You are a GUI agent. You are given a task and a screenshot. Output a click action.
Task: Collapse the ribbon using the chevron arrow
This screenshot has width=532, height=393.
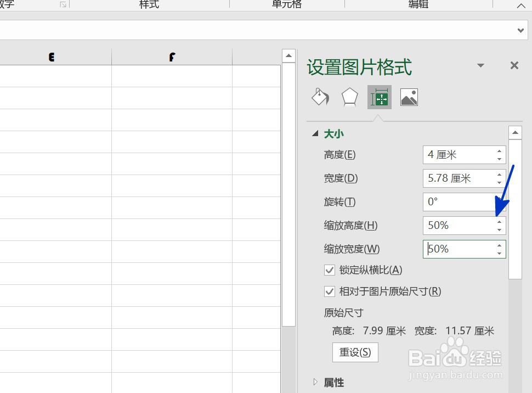tap(520, 5)
